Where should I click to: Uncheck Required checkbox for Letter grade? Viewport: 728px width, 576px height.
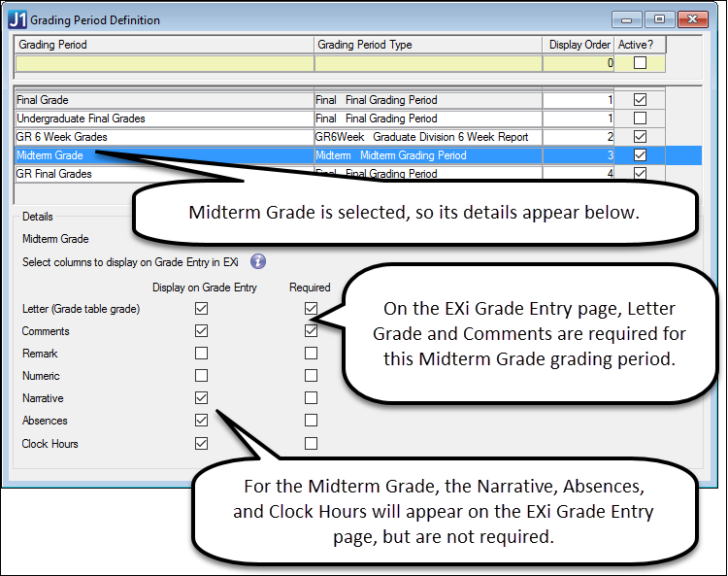tap(311, 309)
